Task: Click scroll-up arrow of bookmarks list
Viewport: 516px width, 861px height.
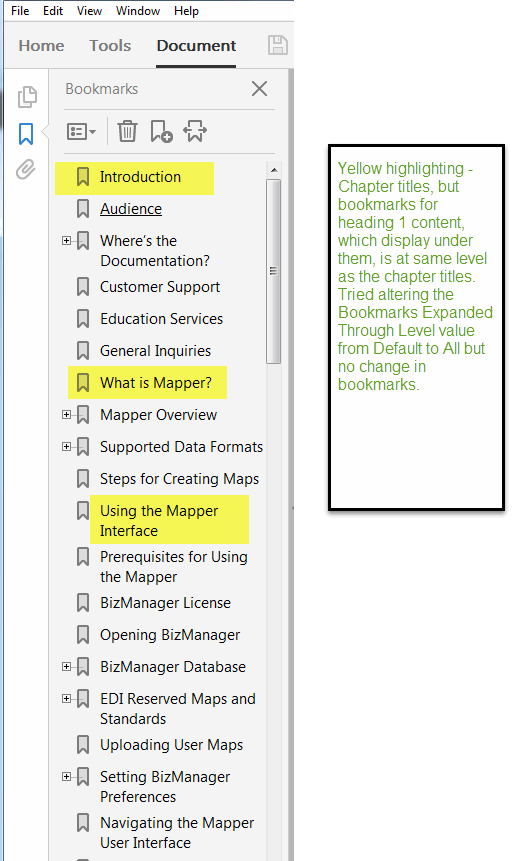Action: coord(274,170)
